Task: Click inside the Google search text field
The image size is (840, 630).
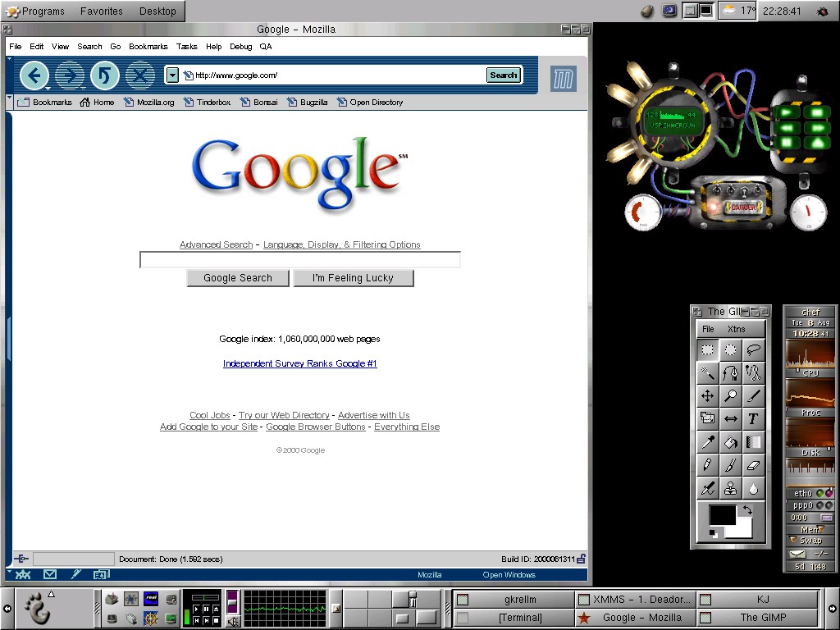Action: click(300, 260)
